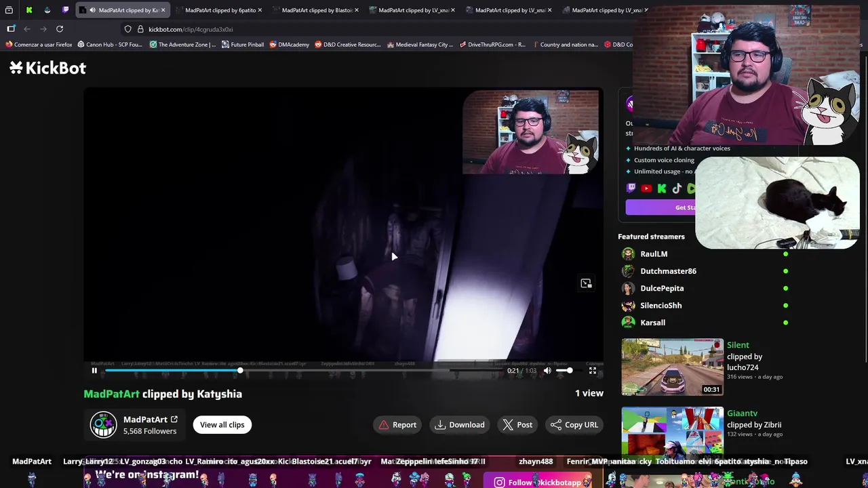Close the active 'MadPatArt clipped by Kat' tab

pyautogui.click(x=163, y=10)
